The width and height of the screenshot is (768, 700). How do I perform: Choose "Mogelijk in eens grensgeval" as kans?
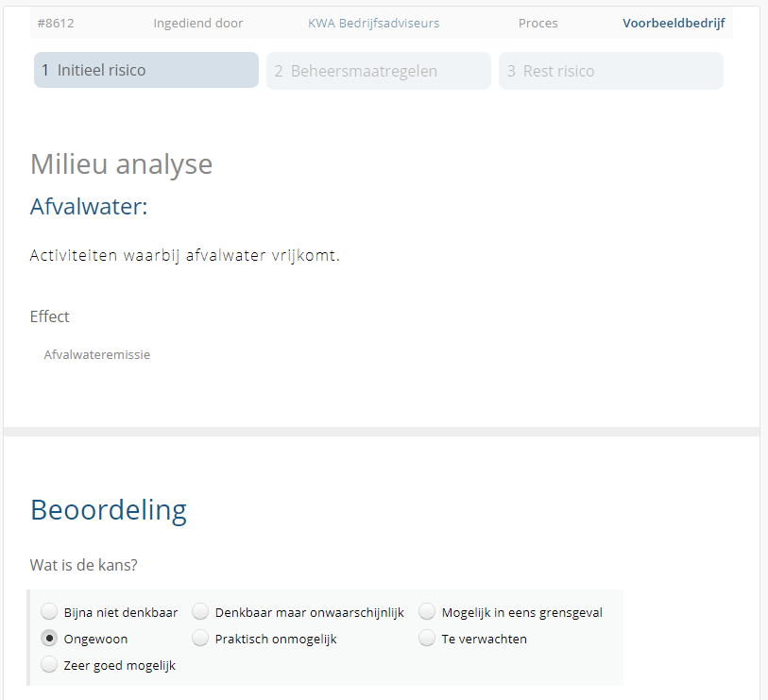click(x=427, y=611)
